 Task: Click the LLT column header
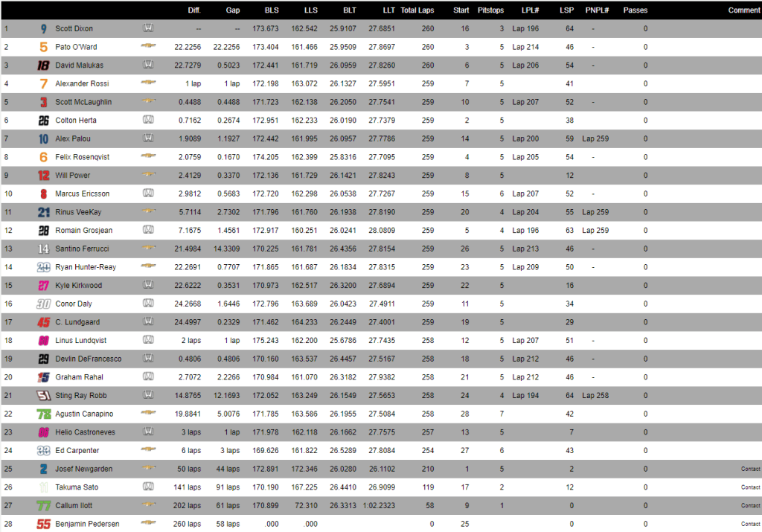[x=388, y=10]
